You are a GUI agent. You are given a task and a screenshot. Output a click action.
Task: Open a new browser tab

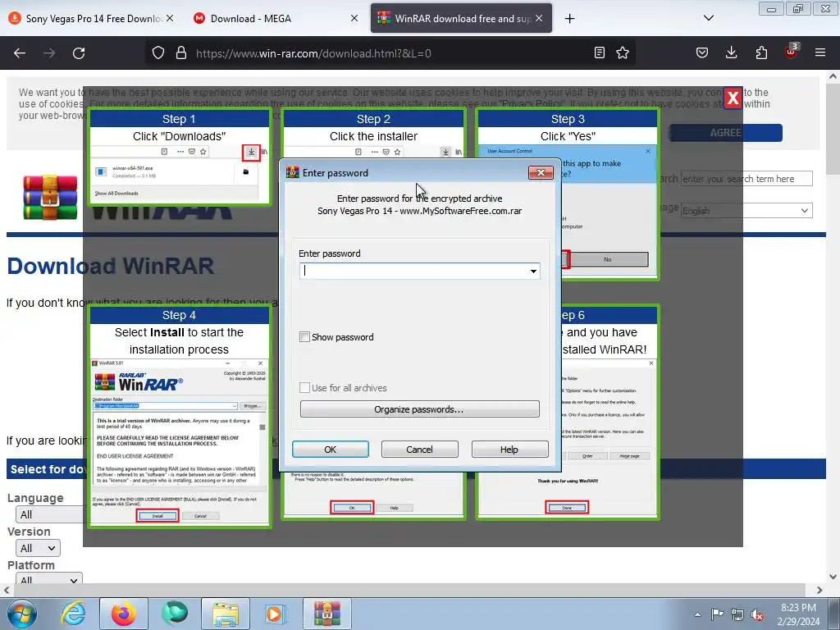pyautogui.click(x=569, y=19)
